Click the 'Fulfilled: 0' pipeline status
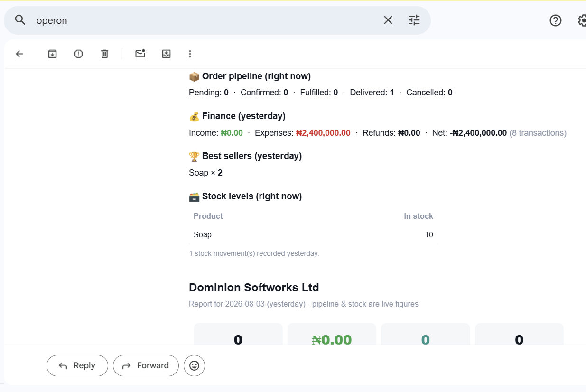The width and height of the screenshot is (586, 392). tap(319, 93)
